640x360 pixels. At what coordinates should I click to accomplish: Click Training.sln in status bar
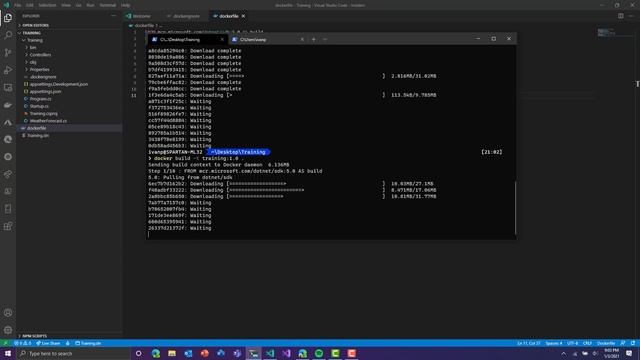point(88,343)
